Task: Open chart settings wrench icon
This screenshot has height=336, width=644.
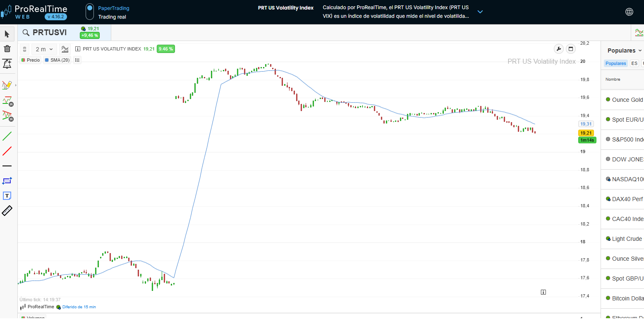Action: pyautogui.click(x=559, y=49)
